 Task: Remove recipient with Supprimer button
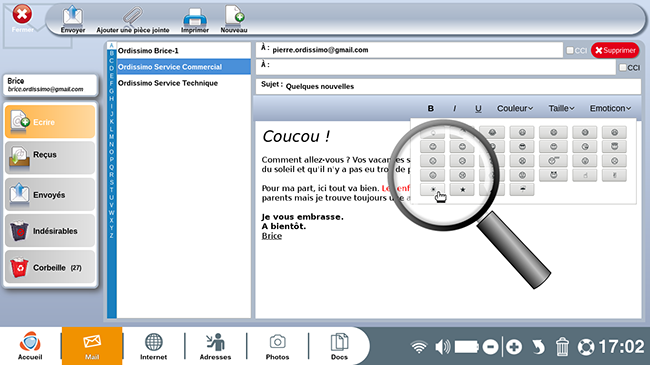click(615, 50)
